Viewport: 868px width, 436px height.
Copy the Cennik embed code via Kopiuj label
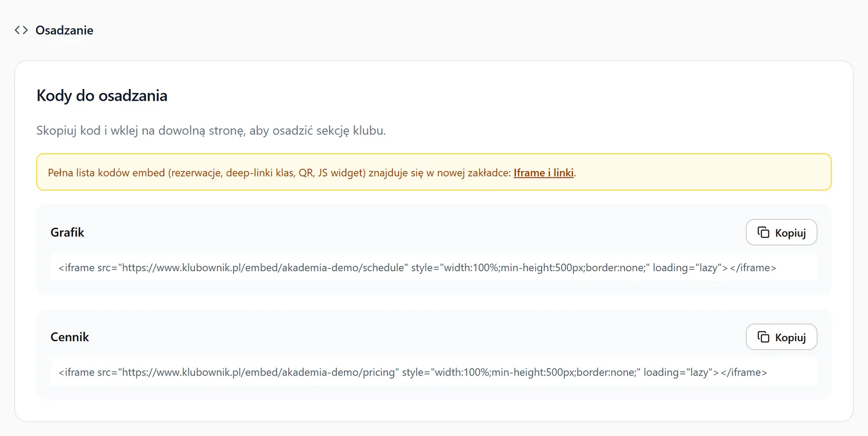(x=790, y=337)
